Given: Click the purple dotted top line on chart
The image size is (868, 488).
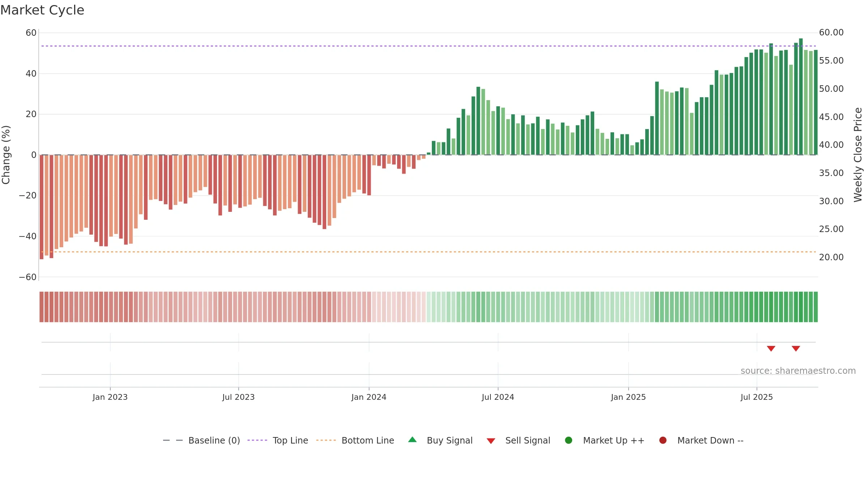Looking at the screenshot, I should (x=429, y=46).
